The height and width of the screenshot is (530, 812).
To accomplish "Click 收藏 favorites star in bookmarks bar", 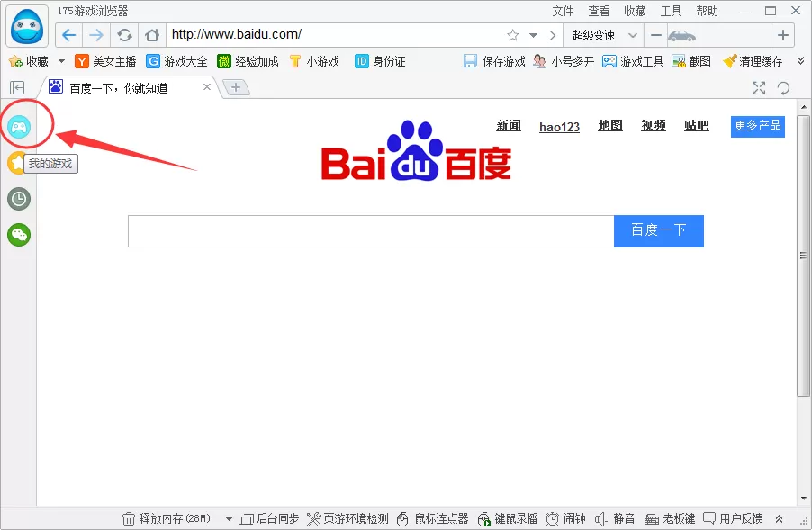I will tap(29, 61).
